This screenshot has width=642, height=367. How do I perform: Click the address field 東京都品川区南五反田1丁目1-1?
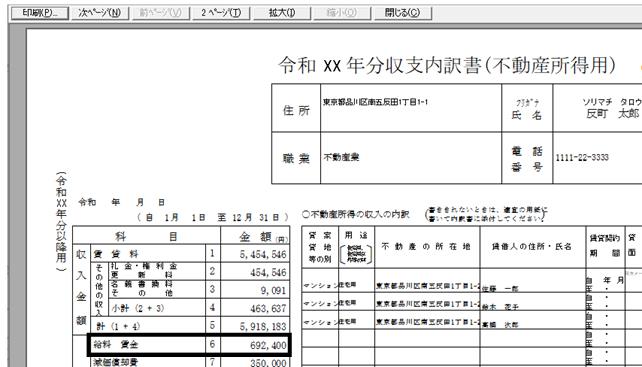click(375, 102)
